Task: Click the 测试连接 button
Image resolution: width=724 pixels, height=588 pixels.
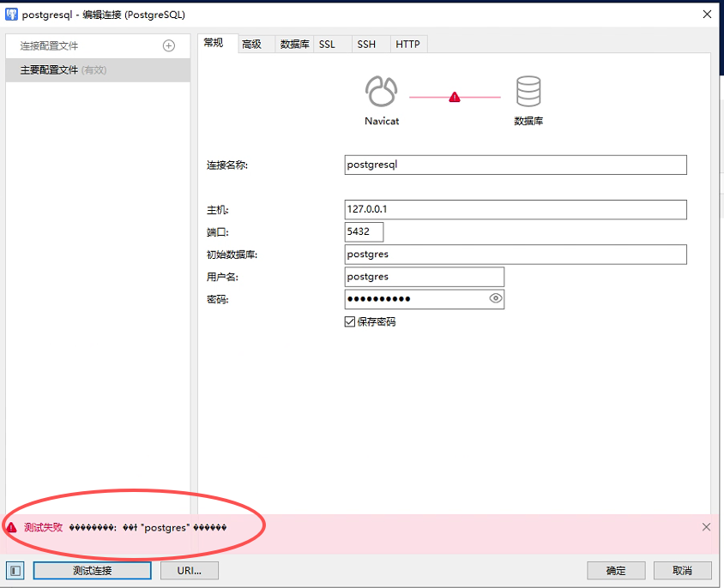Action: click(93, 571)
